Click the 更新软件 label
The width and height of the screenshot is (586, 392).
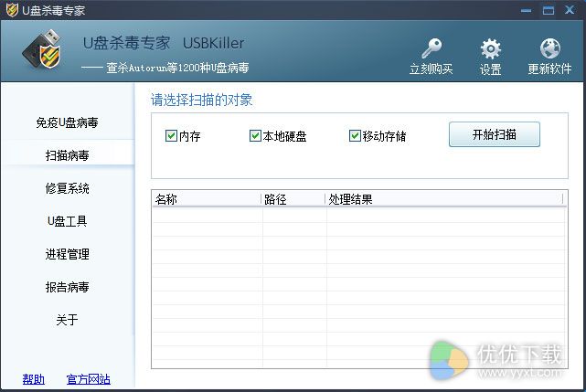click(x=549, y=69)
